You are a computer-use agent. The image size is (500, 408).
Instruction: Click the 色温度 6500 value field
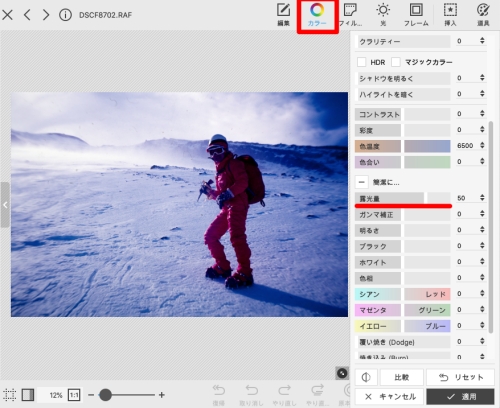(x=465, y=146)
